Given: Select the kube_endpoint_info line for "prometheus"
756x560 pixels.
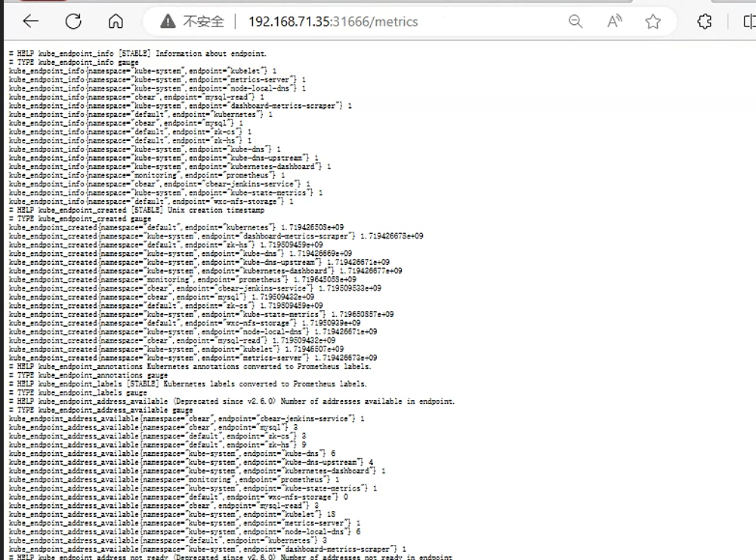Looking at the screenshot, I should pos(147,175).
